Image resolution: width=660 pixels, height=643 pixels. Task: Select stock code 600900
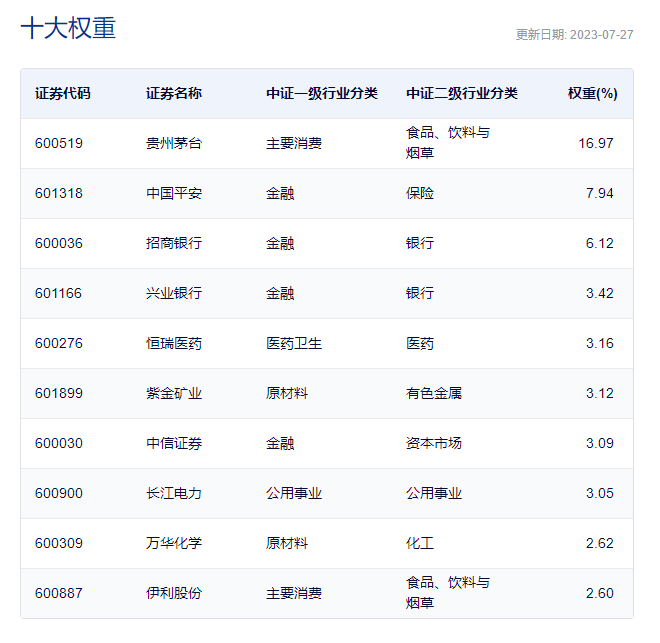[x=59, y=494]
